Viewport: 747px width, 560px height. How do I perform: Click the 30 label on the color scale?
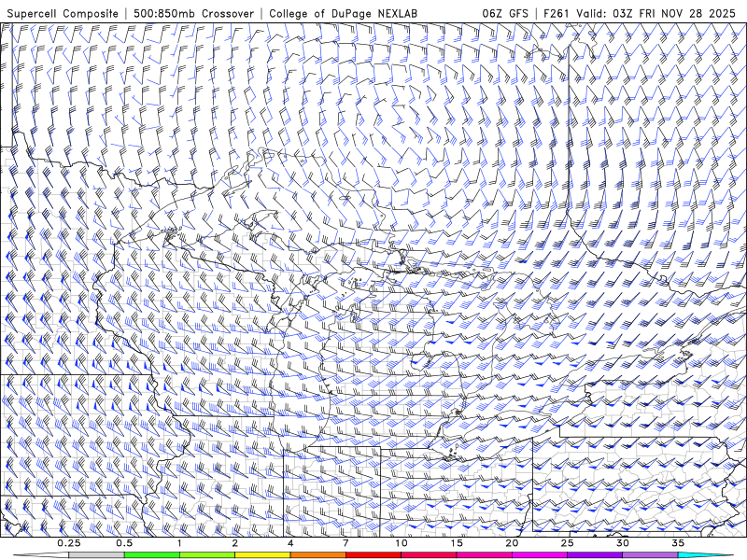622,543
